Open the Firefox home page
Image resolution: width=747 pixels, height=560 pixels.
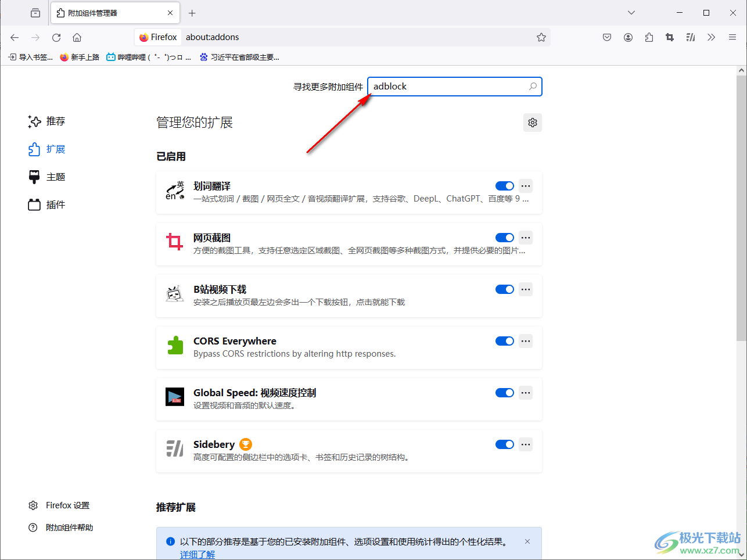[77, 37]
